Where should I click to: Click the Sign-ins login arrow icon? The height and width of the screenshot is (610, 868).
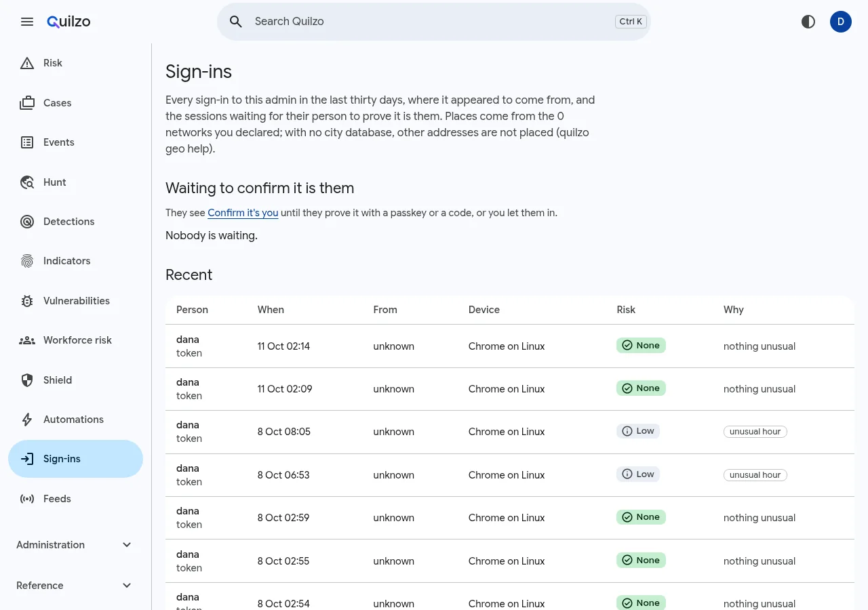[x=27, y=459]
